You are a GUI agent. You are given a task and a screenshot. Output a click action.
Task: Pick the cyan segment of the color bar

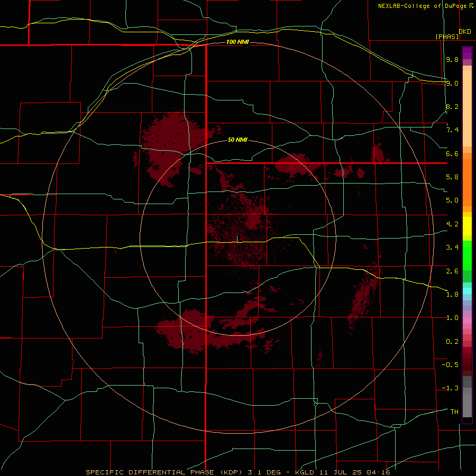click(x=467, y=291)
